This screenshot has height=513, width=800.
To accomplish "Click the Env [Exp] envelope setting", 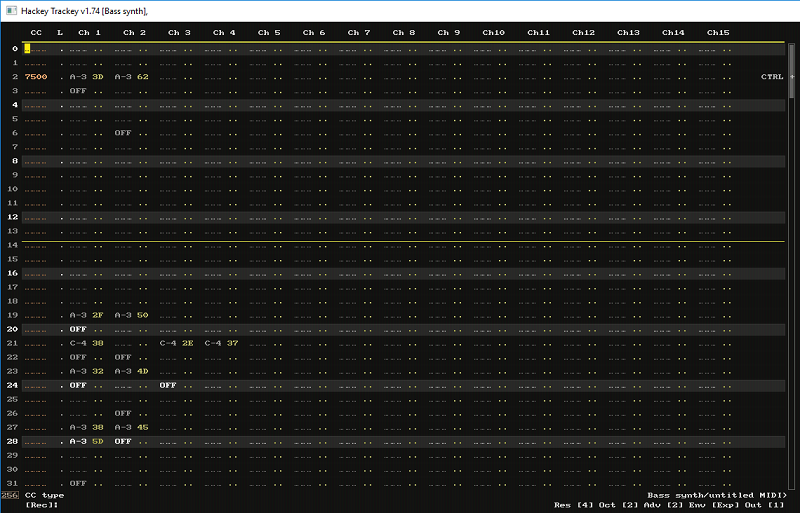I will coord(712,505).
